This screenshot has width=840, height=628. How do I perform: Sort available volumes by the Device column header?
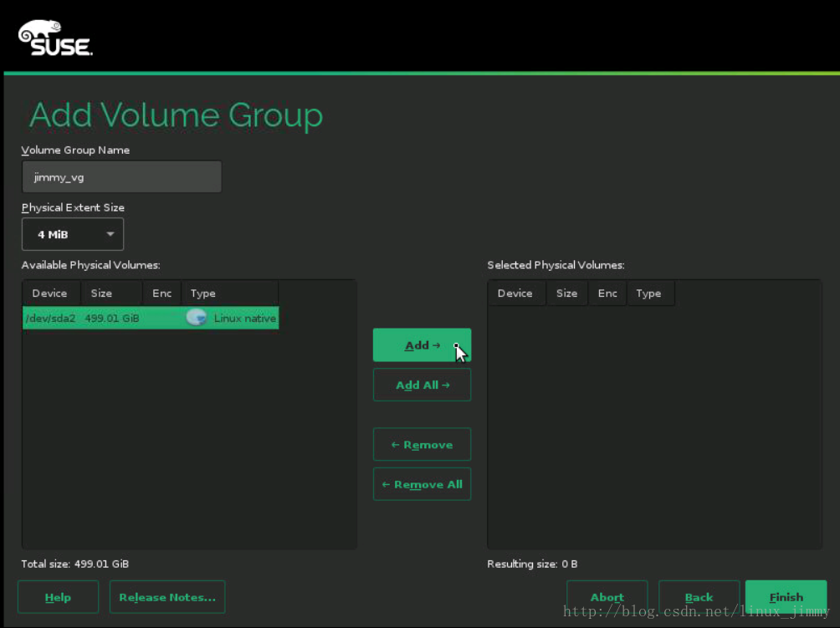(50, 294)
